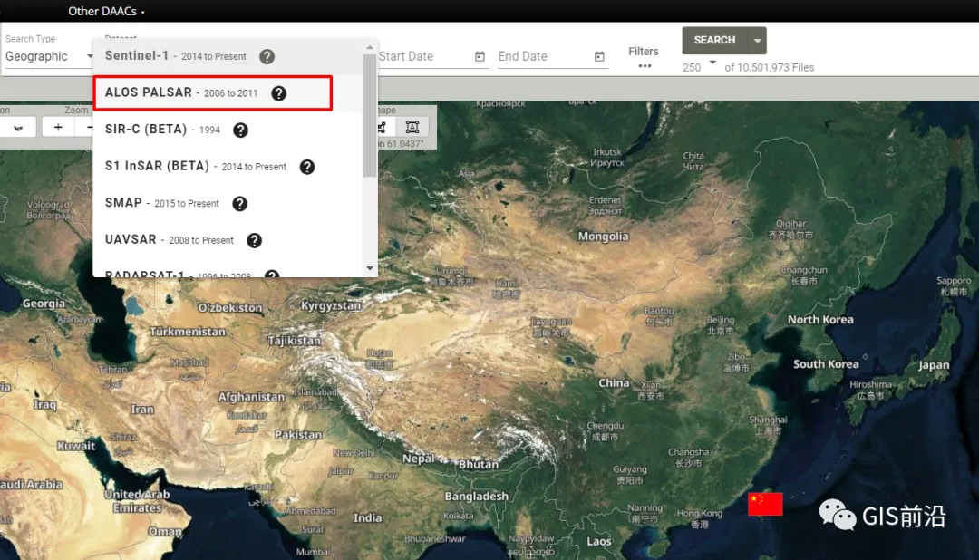Open the Geographic search type dropdown

pyautogui.click(x=49, y=56)
